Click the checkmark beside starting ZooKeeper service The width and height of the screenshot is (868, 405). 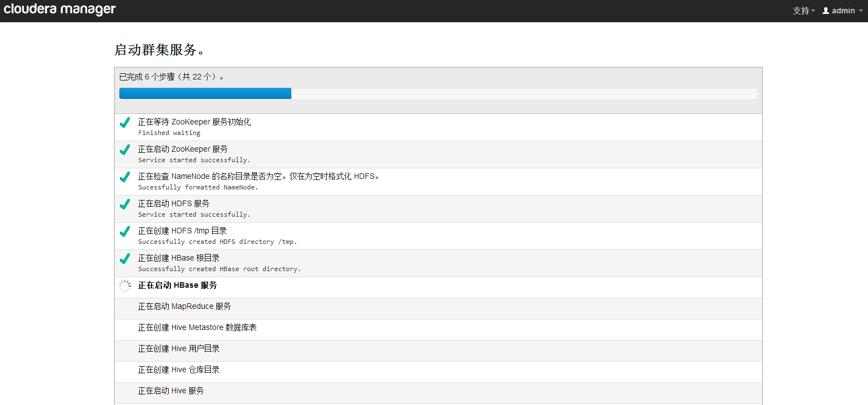pyautogui.click(x=124, y=151)
